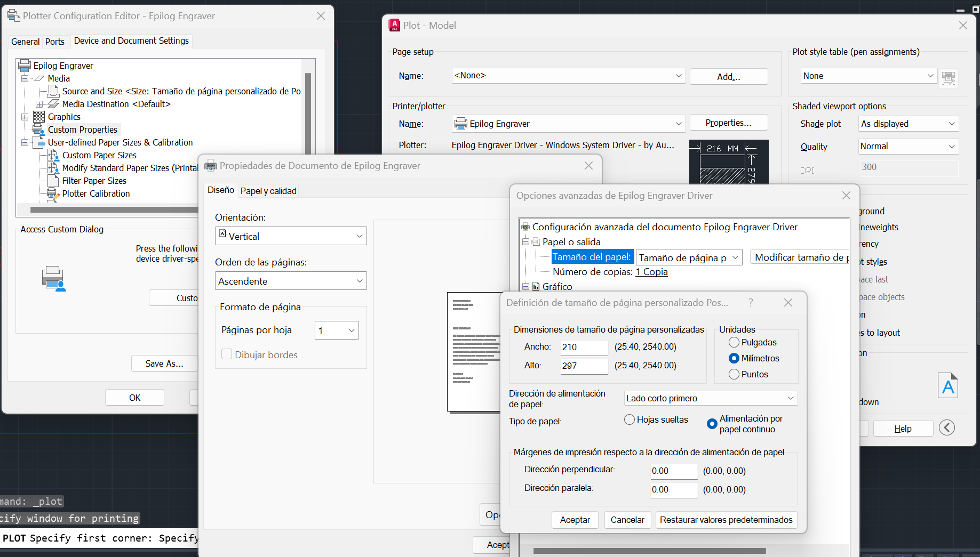Click the Plotter Configuration Editor title icon
Screen dimensions: 980x557
(x=13, y=16)
